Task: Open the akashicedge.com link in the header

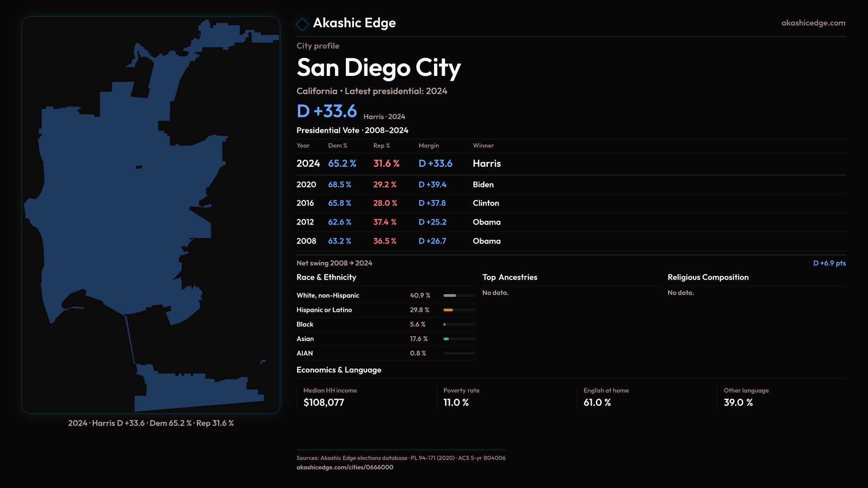Action: (813, 23)
